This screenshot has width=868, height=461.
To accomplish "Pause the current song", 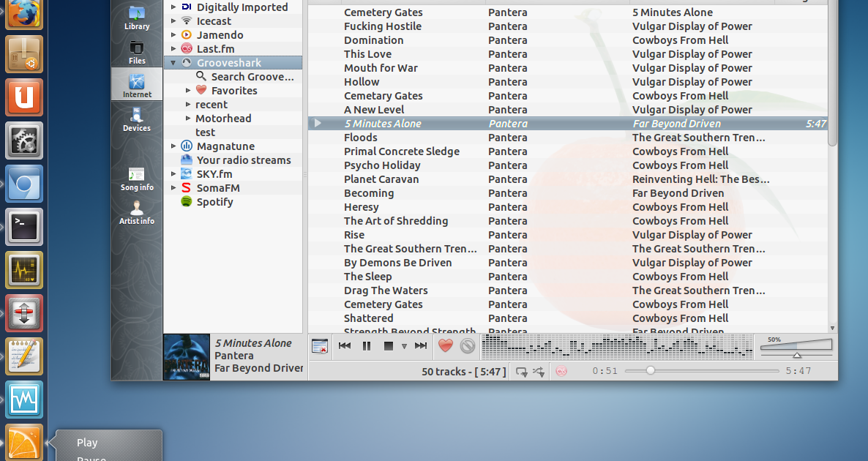I will (x=366, y=345).
